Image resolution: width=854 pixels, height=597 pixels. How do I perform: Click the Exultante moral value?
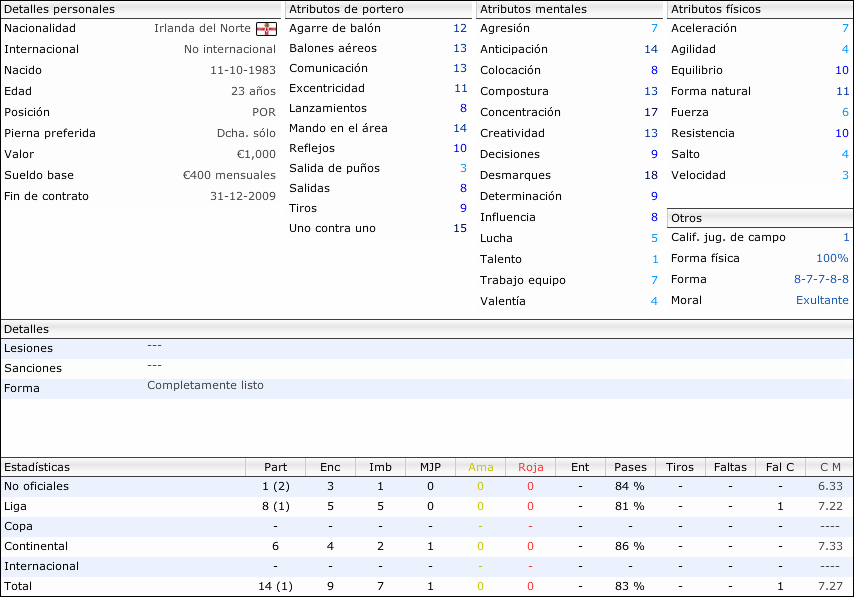(x=822, y=301)
